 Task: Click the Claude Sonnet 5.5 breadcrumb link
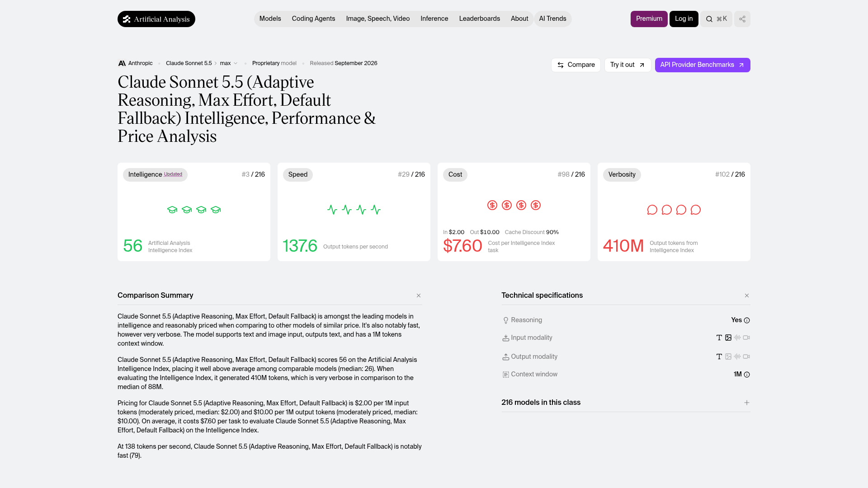click(x=189, y=63)
